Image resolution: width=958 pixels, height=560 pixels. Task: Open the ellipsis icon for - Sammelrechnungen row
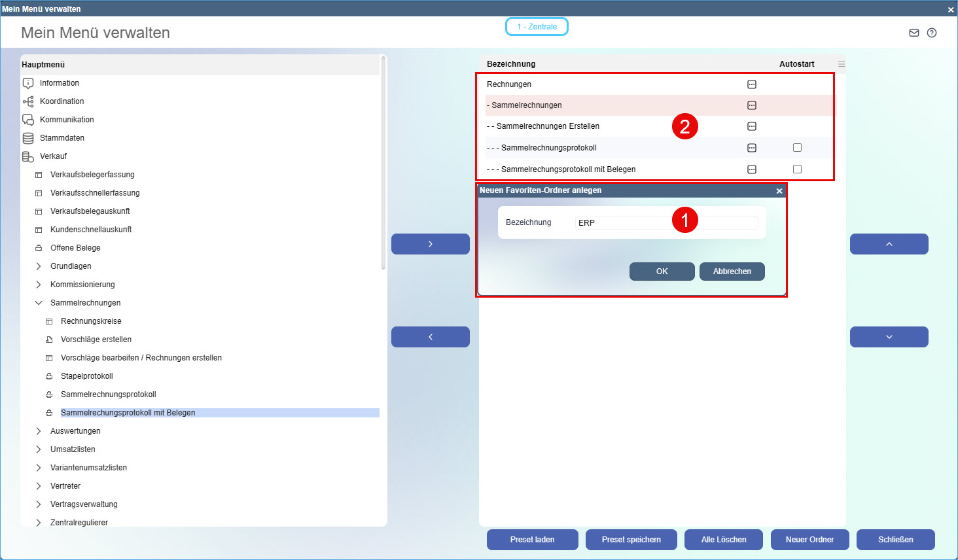[752, 105]
